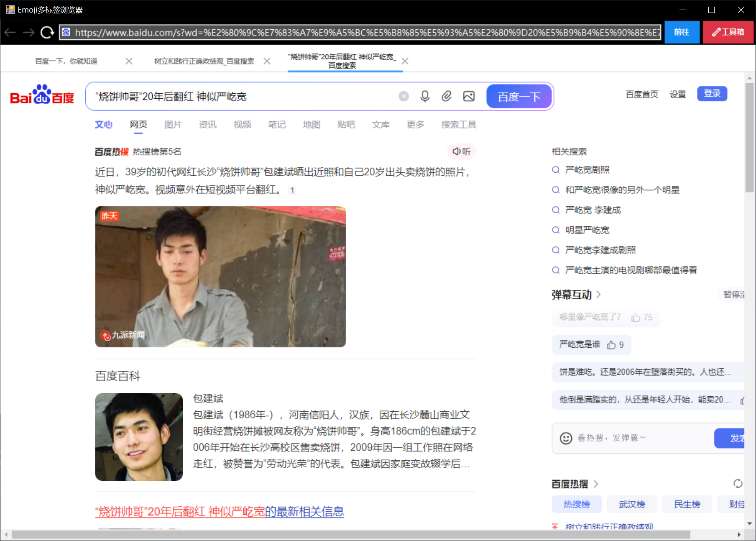Expand the 弹幕互动 section chevron
The image size is (756, 541).
[599, 295]
